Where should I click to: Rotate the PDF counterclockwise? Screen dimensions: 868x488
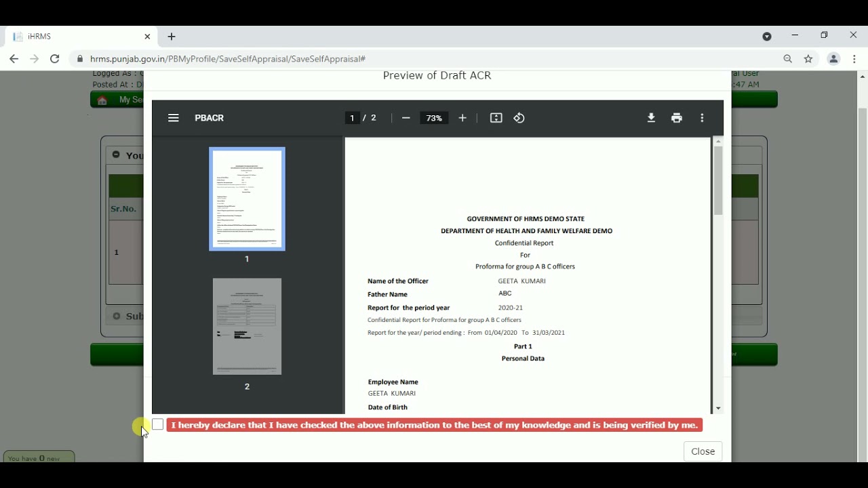point(519,118)
